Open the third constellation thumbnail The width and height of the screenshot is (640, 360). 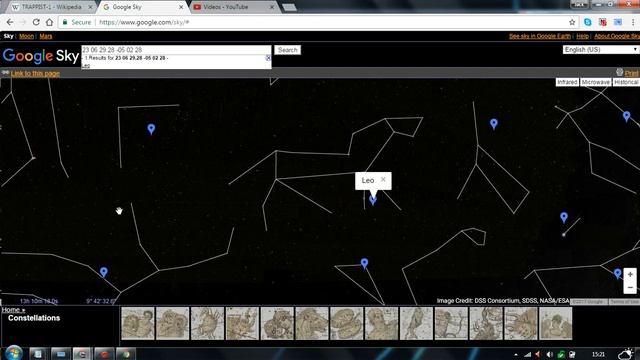[207, 323]
